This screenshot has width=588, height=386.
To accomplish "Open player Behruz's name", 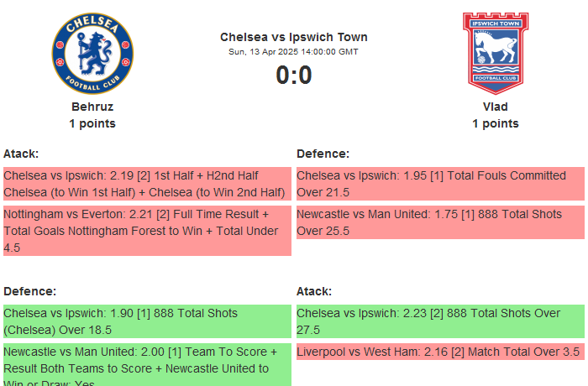I will pos(92,107).
